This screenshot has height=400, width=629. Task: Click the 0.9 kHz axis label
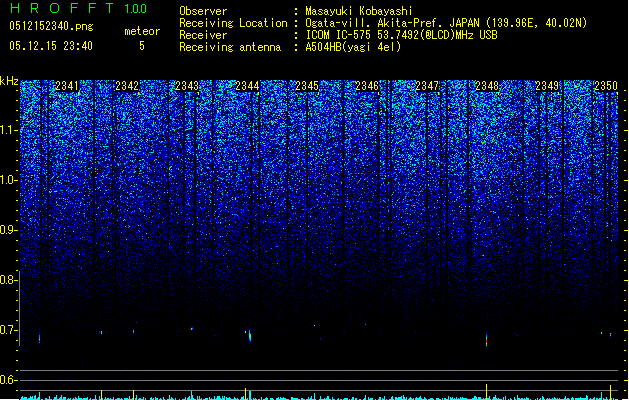click(x=8, y=230)
